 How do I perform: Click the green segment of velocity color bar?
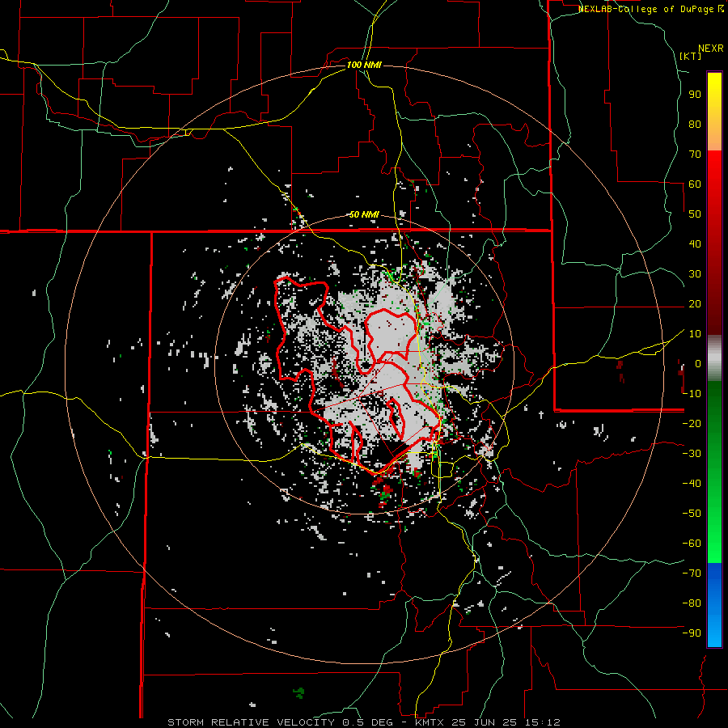pyautogui.click(x=714, y=472)
